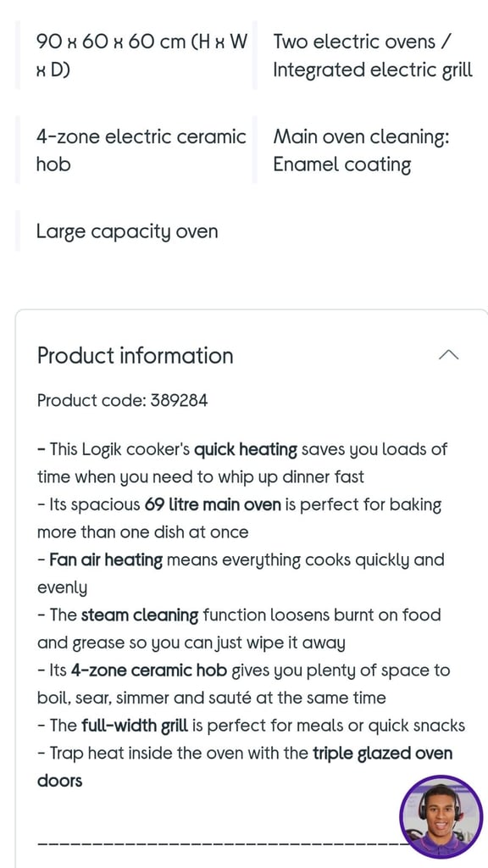Viewport: 488px width, 868px height.
Task: Tap Main oven cleaning Enamel coating spec
Action: (361, 151)
